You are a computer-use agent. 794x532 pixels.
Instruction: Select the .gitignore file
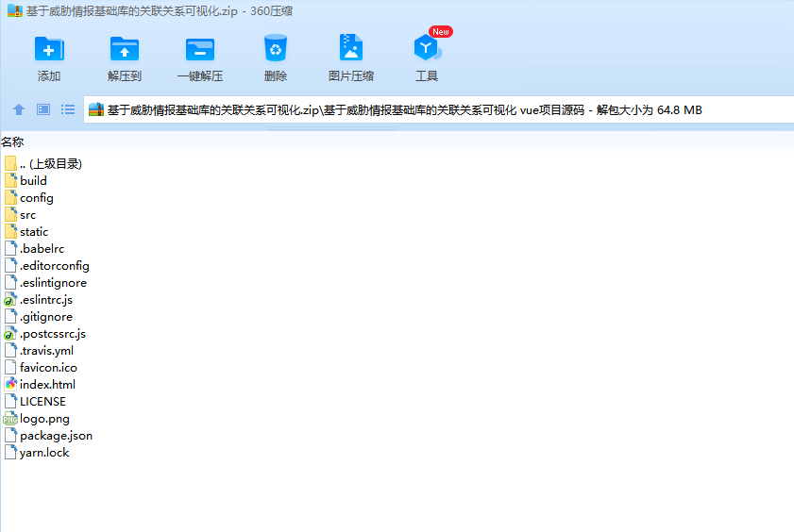pos(39,317)
